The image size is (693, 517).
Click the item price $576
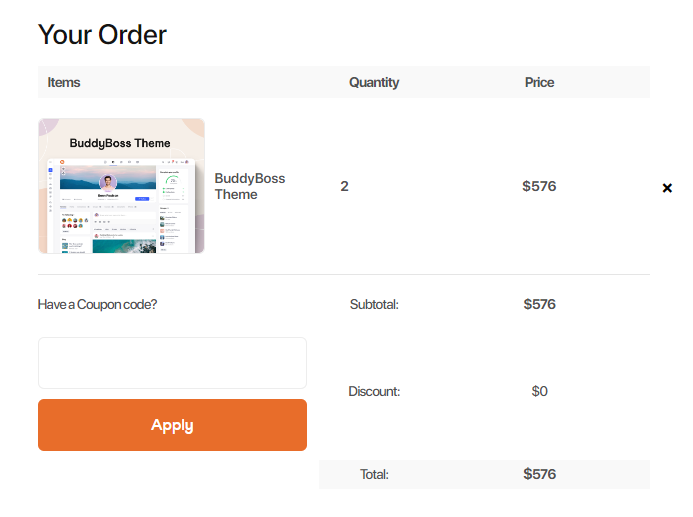(539, 186)
